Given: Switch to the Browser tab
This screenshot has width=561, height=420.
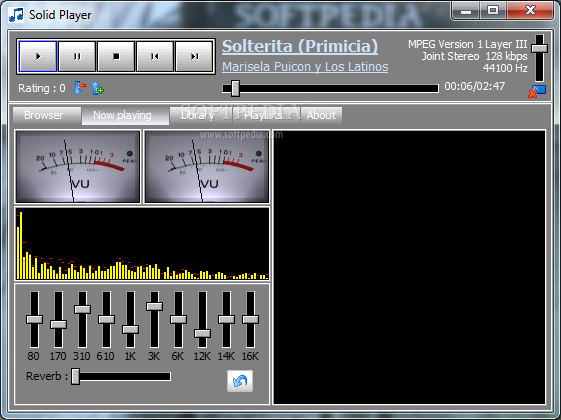Looking at the screenshot, I should coord(47,116).
